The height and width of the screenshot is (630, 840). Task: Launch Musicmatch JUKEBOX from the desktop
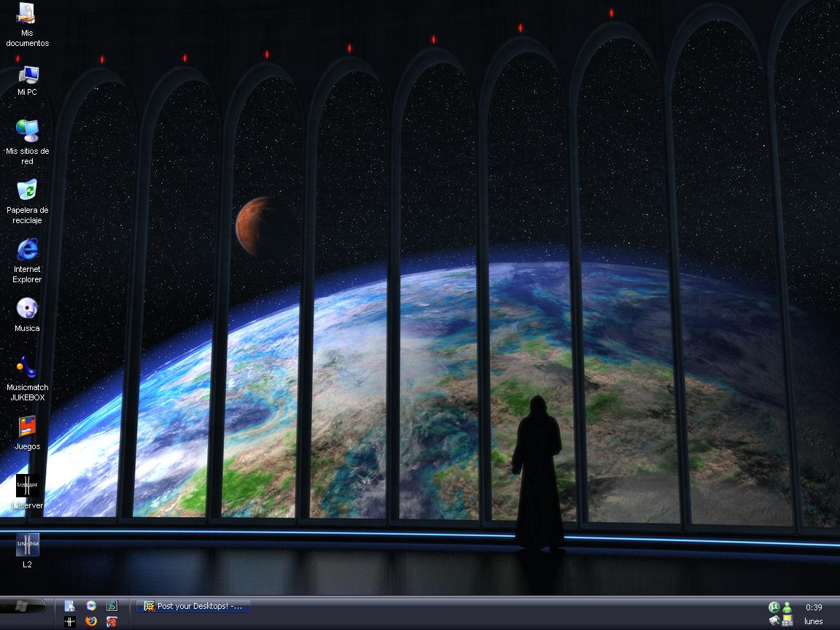coord(27,378)
